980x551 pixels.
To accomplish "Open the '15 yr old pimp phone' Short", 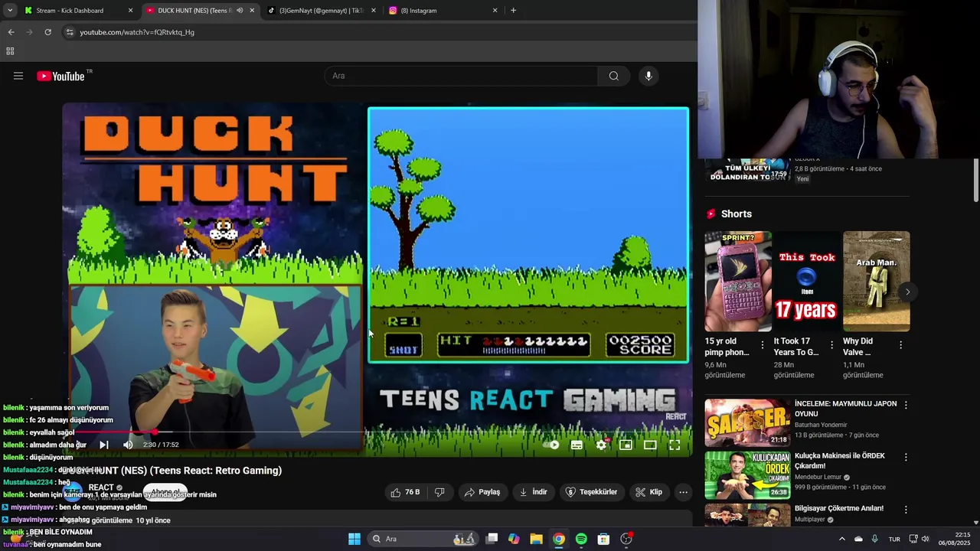I will pos(738,281).
